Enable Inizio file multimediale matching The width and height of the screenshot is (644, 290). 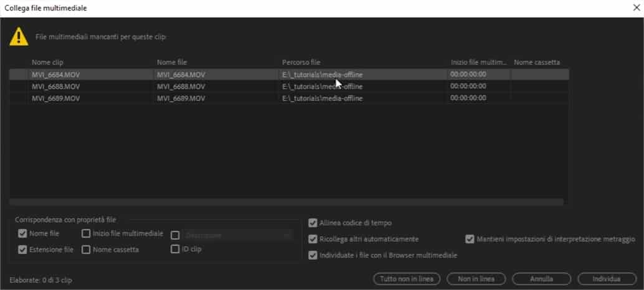[x=86, y=234]
